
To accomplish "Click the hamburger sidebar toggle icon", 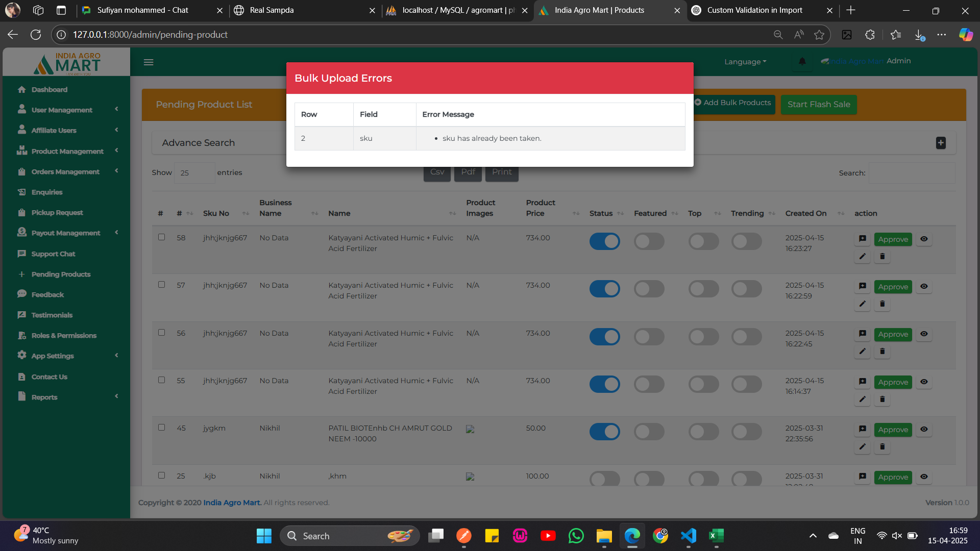I will coord(149,62).
